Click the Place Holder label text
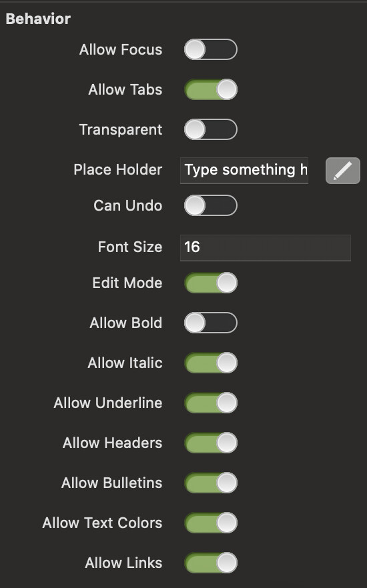The height and width of the screenshot is (588, 367). (x=118, y=169)
